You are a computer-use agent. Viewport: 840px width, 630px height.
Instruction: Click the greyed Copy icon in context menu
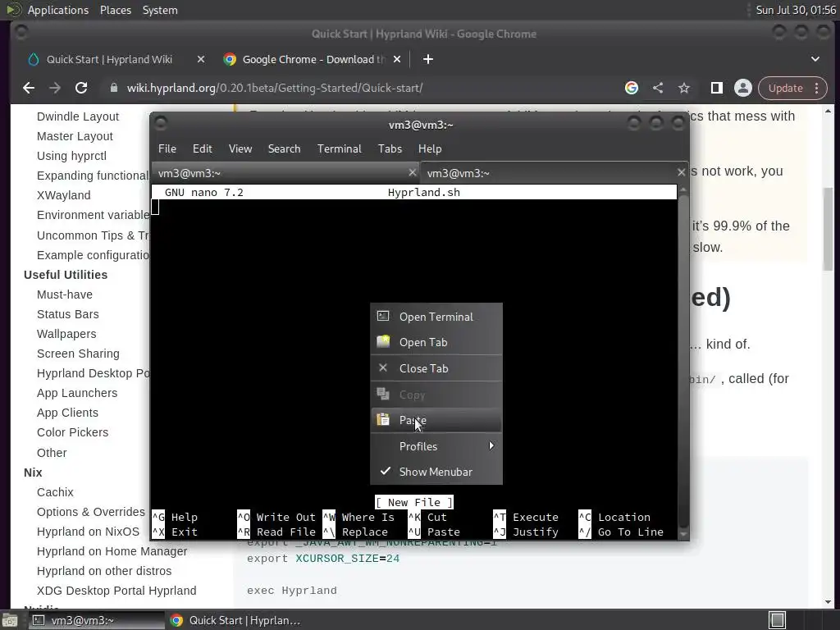[x=383, y=395]
